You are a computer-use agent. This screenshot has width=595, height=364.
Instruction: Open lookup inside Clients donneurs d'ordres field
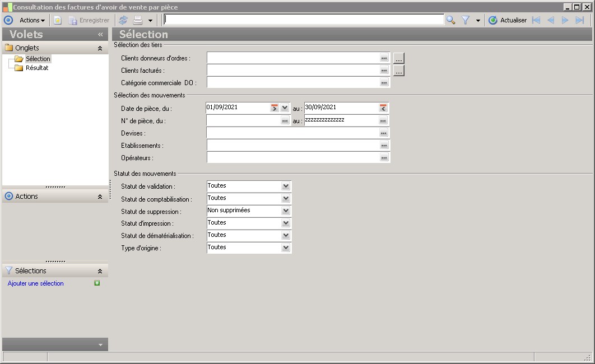coord(384,58)
